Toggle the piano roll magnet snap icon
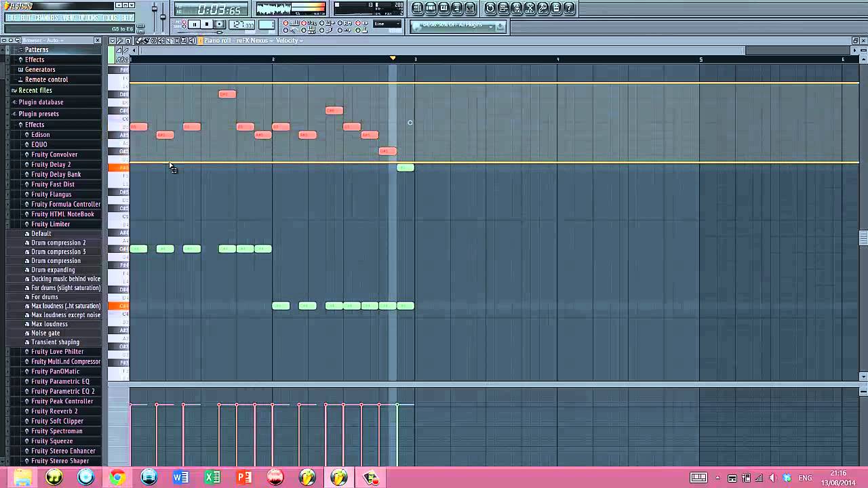 (x=128, y=41)
